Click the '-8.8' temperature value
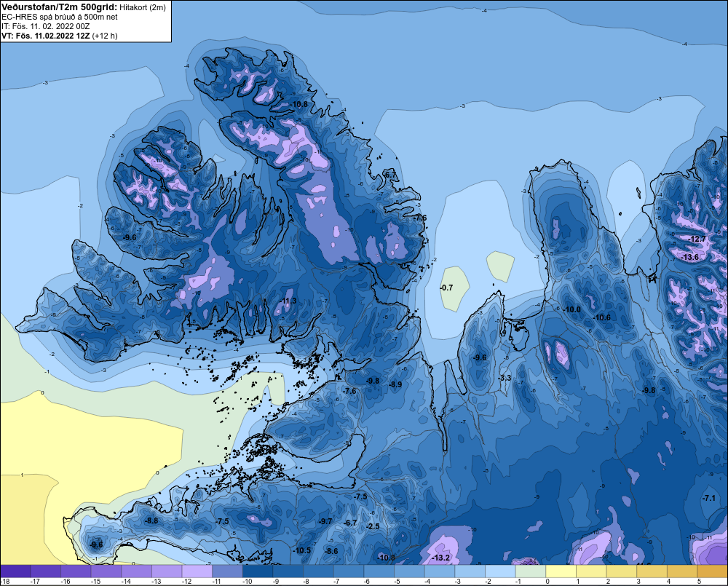The height and width of the screenshot is (586, 728). tap(151, 520)
